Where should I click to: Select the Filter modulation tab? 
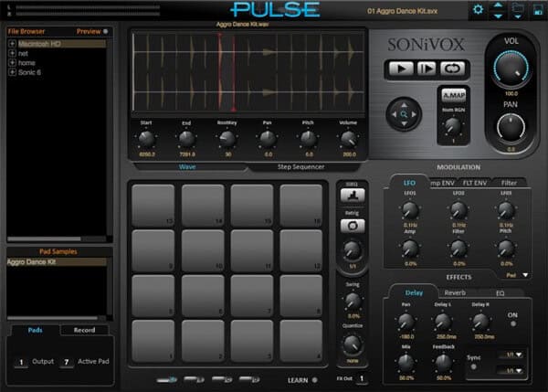click(509, 183)
